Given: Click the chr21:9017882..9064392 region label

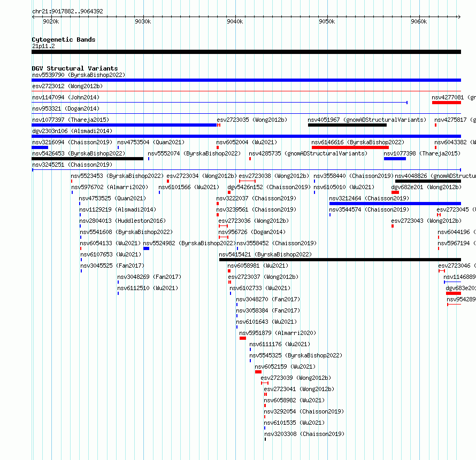Looking at the screenshot, I should 67,11.
